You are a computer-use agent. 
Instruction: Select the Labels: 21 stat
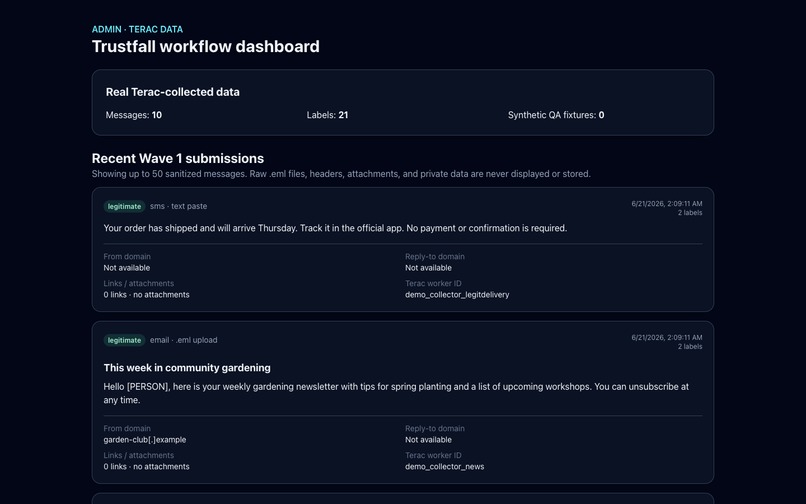[327, 115]
